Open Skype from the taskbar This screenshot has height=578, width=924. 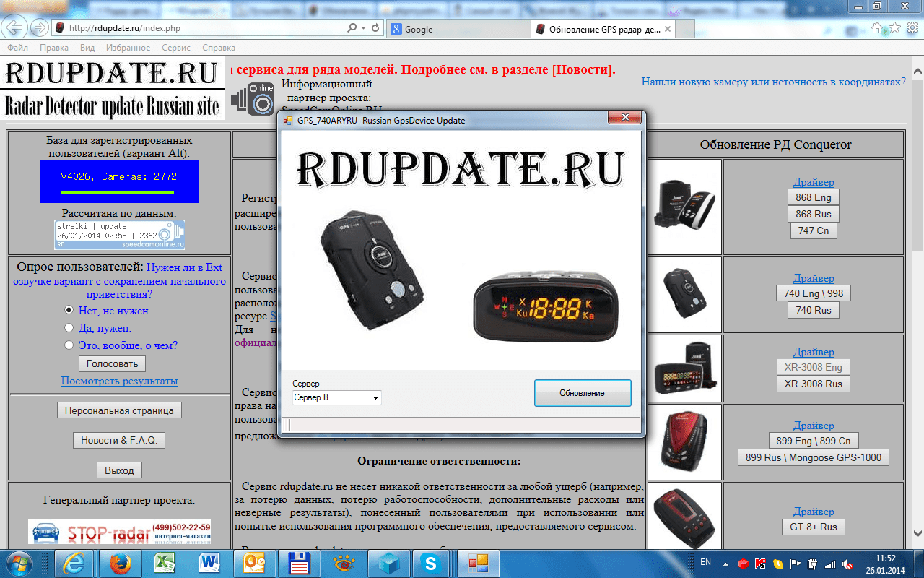point(432,563)
